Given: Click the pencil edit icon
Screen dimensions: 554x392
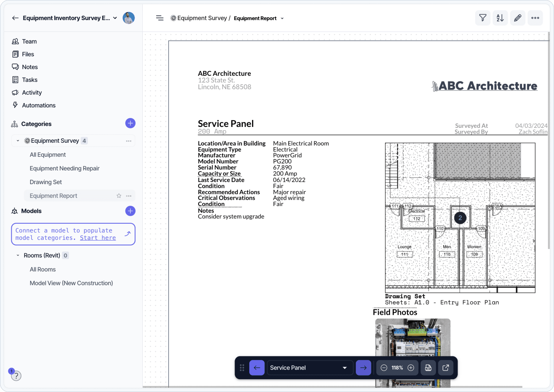Looking at the screenshot, I should (518, 18).
